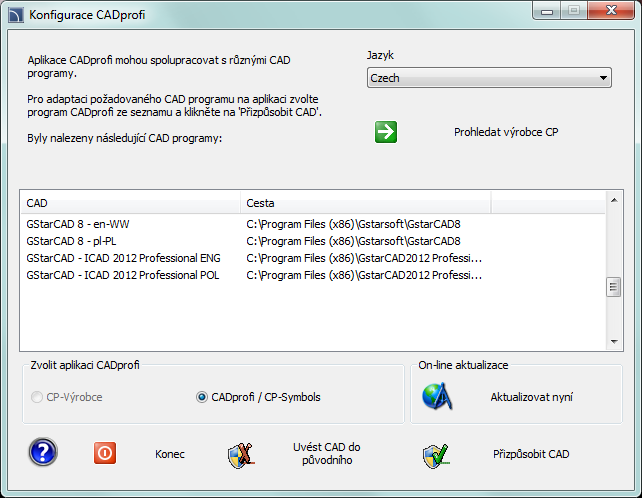Select GStarCAD 8 - en-WW list row
Viewport: 642px width, 498px height.
tap(313, 224)
